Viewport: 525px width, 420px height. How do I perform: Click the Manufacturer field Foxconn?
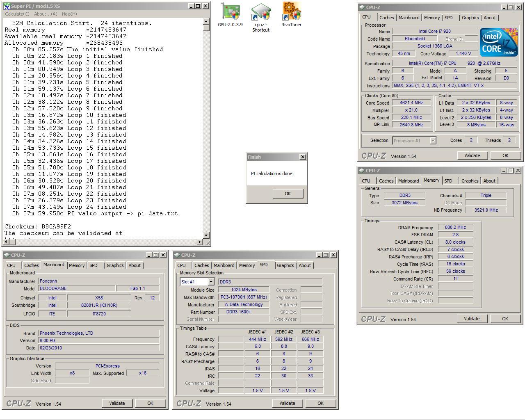(99, 281)
